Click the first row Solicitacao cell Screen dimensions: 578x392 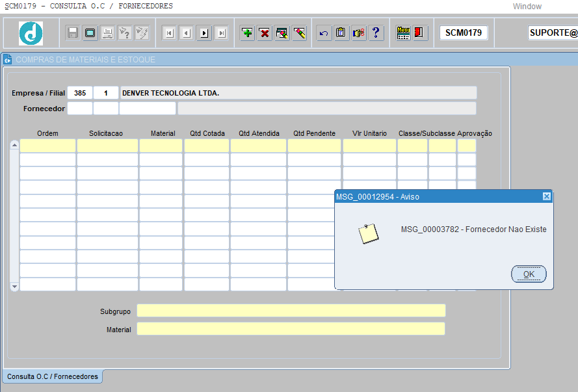click(x=107, y=146)
